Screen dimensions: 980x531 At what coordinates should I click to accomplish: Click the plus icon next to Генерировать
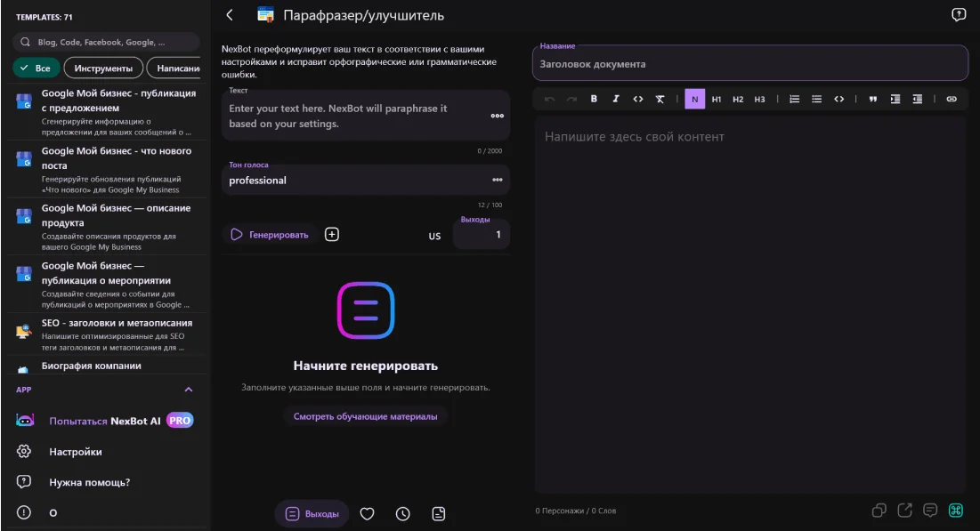[x=332, y=234]
